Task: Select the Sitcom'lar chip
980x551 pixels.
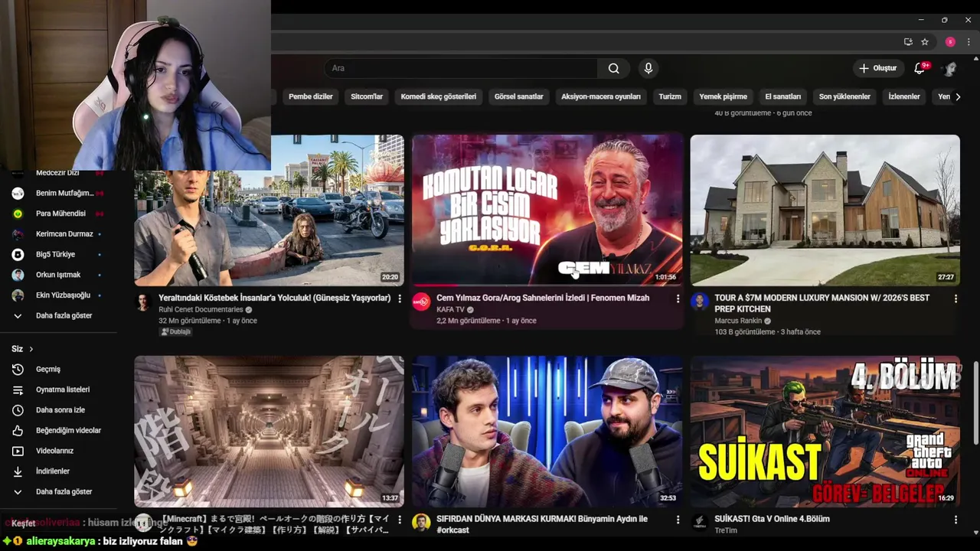Action: [367, 96]
